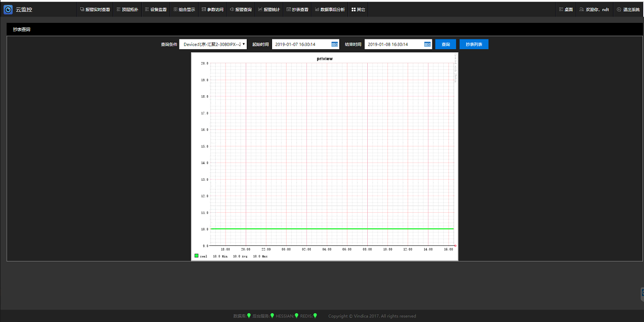
Task: Open 数据事后分析 from top menu
Action: 330,9
